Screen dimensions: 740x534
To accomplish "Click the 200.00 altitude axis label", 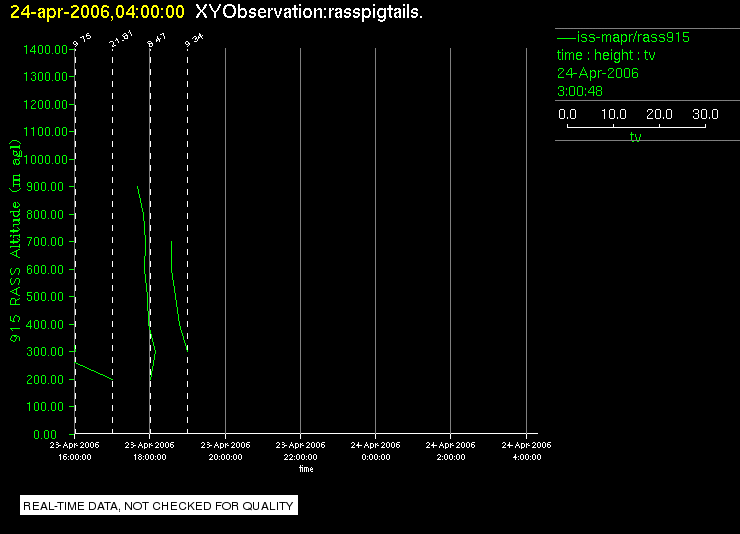I will point(45,379).
